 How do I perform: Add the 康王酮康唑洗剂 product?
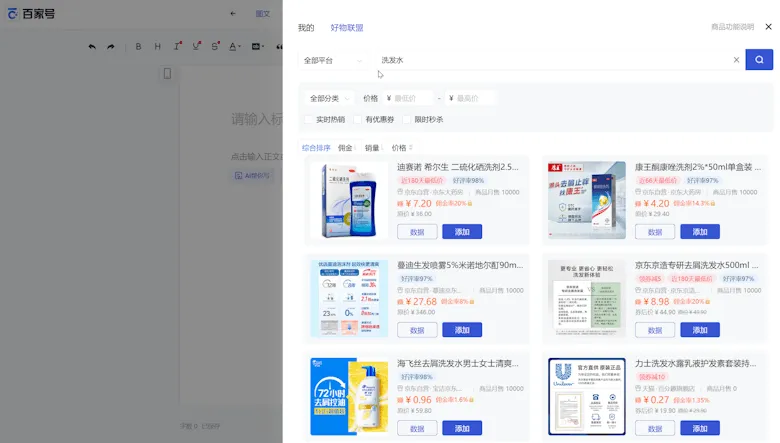[699, 232]
